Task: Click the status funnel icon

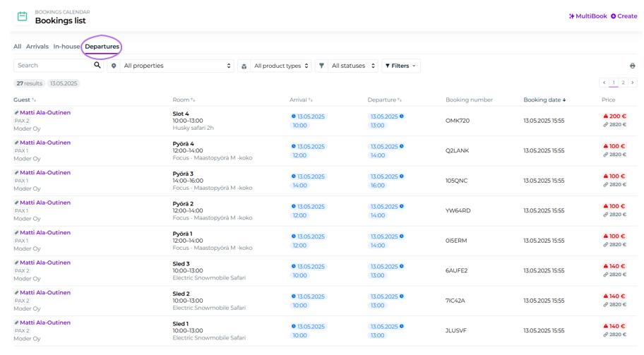Action: click(x=321, y=66)
